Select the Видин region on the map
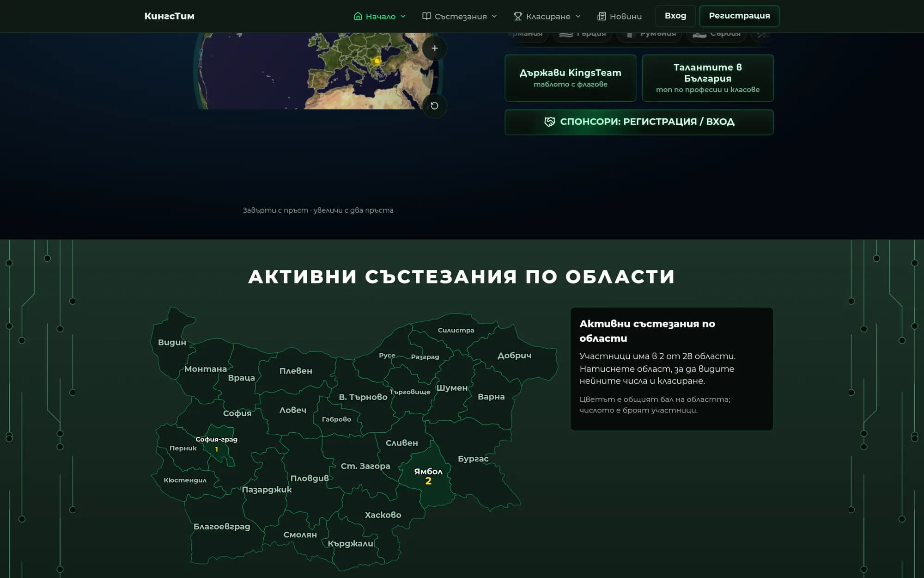The height and width of the screenshot is (578, 924). (x=172, y=342)
